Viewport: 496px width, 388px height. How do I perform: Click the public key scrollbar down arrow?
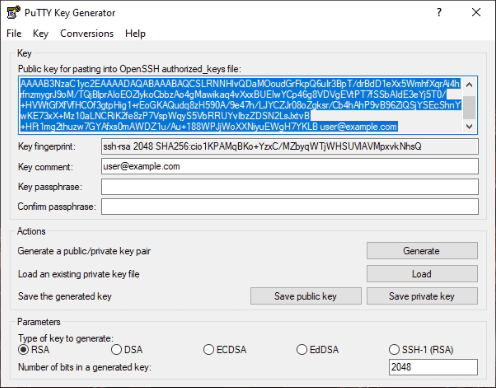click(469, 126)
